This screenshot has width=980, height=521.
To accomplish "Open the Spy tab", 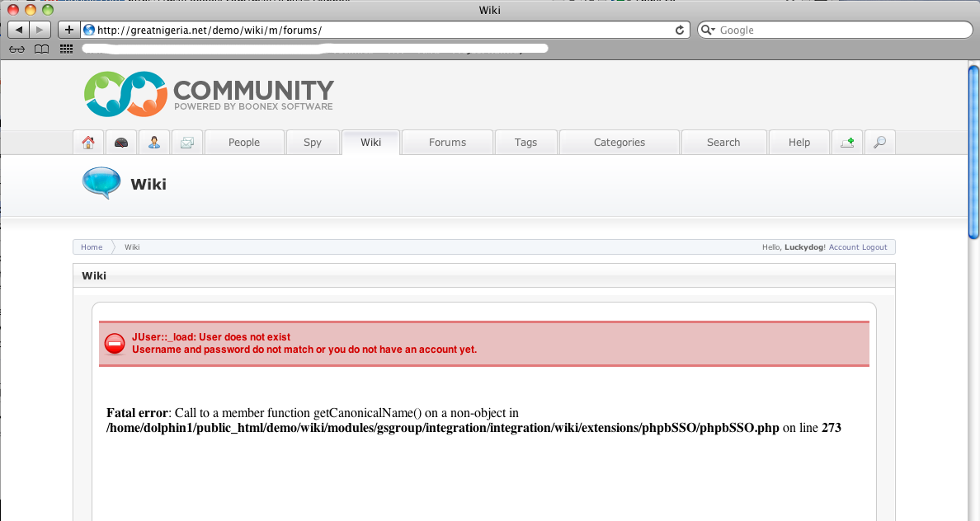I will [313, 143].
